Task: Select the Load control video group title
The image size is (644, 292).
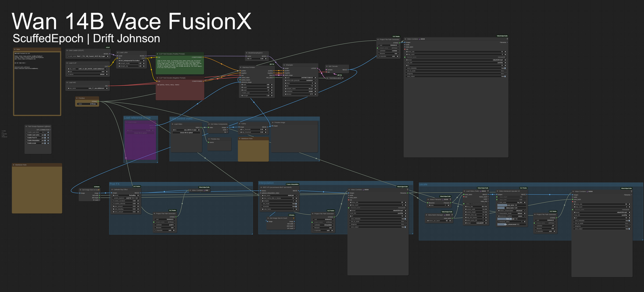Action: pyautogui.click(x=181, y=118)
